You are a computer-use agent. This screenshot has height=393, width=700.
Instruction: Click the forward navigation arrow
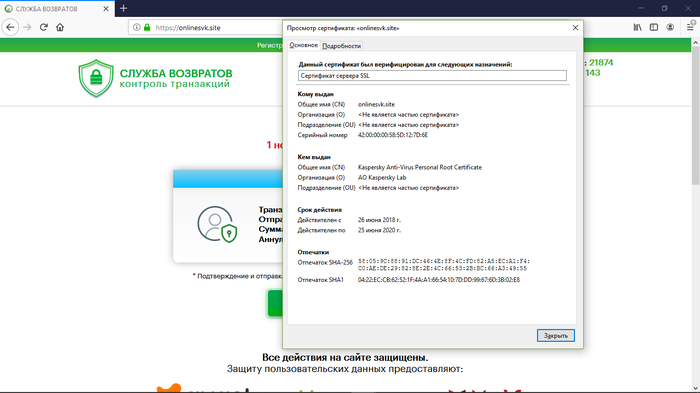(x=27, y=27)
